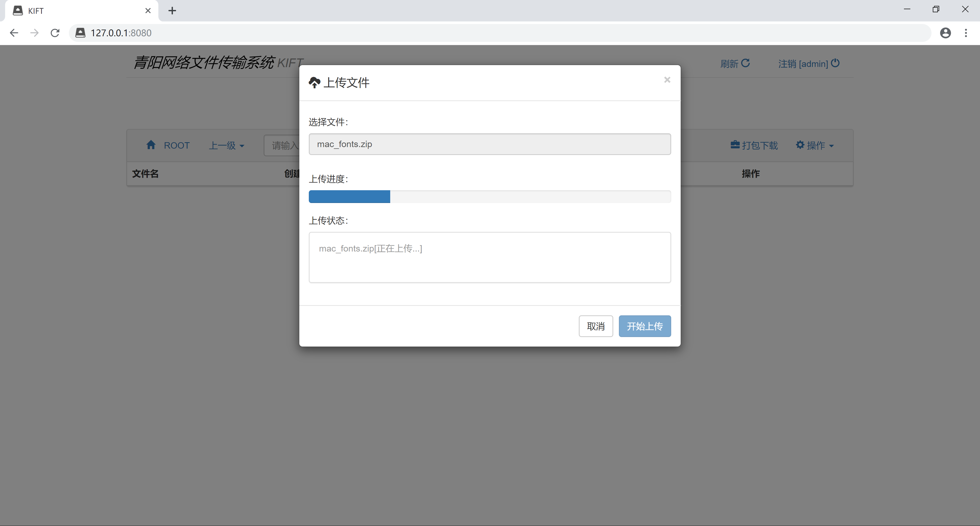Click the upload progress bar
Viewport: 980px width, 526px height.
tap(490, 196)
